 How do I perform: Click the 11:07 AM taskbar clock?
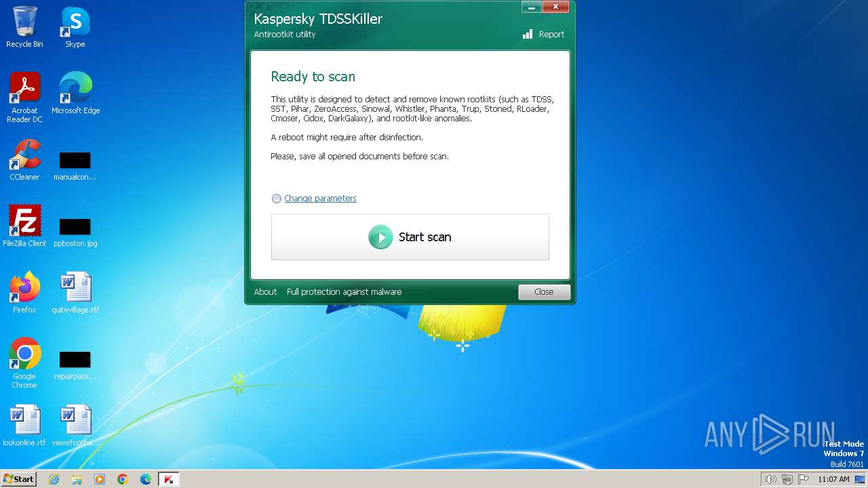(833, 479)
